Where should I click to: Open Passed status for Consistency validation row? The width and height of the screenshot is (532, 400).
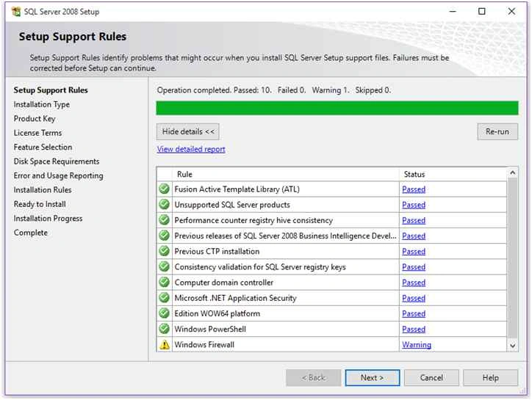(x=414, y=267)
